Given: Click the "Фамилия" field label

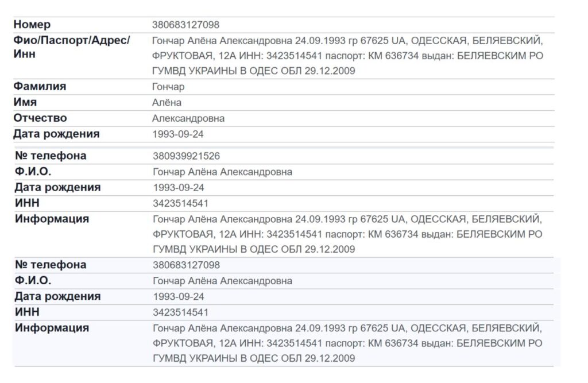Looking at the screenshot, I should coord(40,86).
